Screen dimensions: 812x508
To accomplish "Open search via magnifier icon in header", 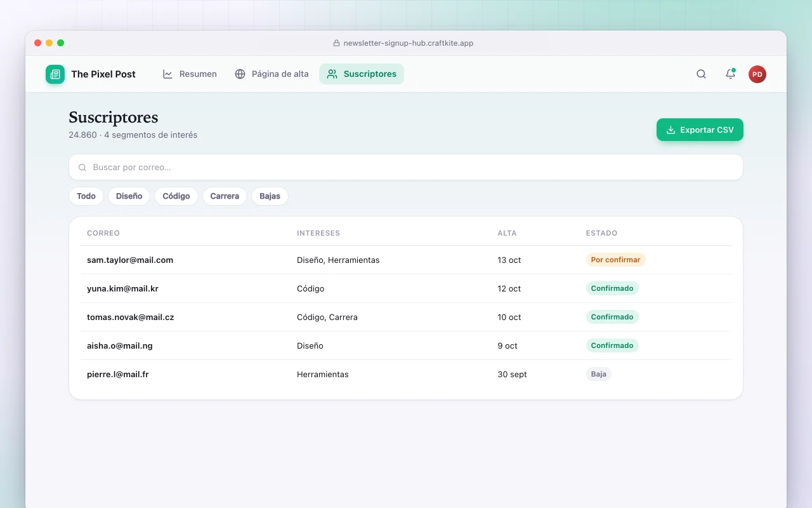I will pyautogui.click(x=701, y=74).
